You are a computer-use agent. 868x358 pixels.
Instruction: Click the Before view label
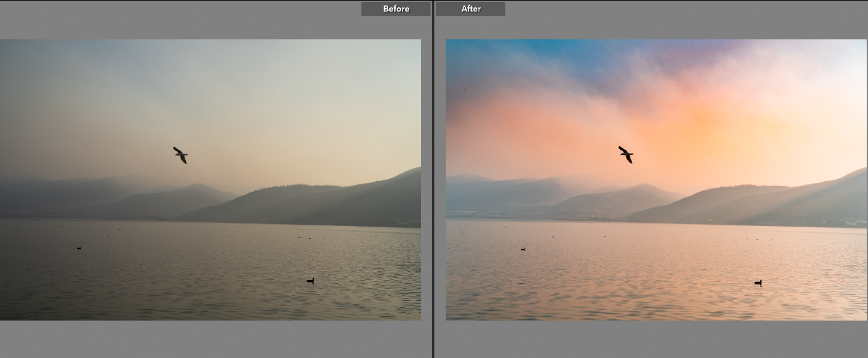pyautogui.click(x=396, y=9)
